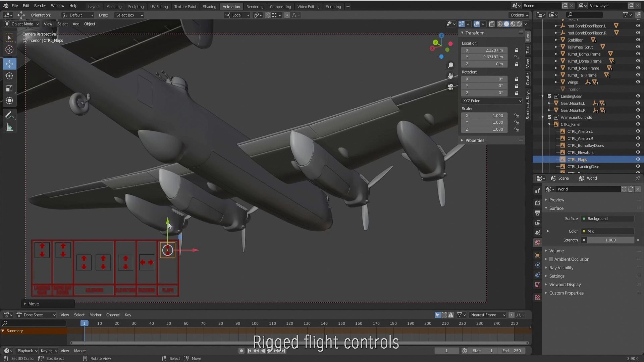The height and width of the screenshot is (362, 644).
Task: Uncheck the AnimationControls collection checkbox
Action: 549,117
